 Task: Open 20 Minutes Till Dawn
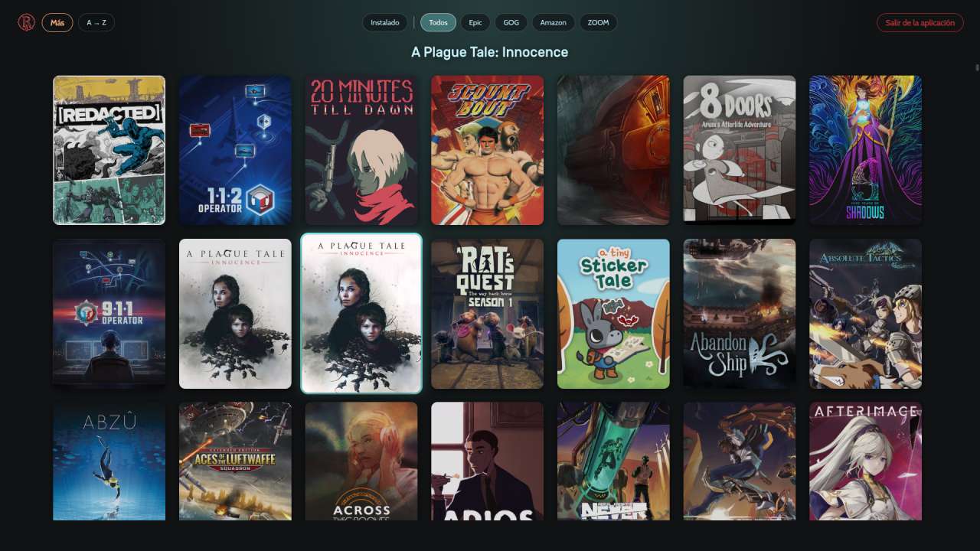361,150
